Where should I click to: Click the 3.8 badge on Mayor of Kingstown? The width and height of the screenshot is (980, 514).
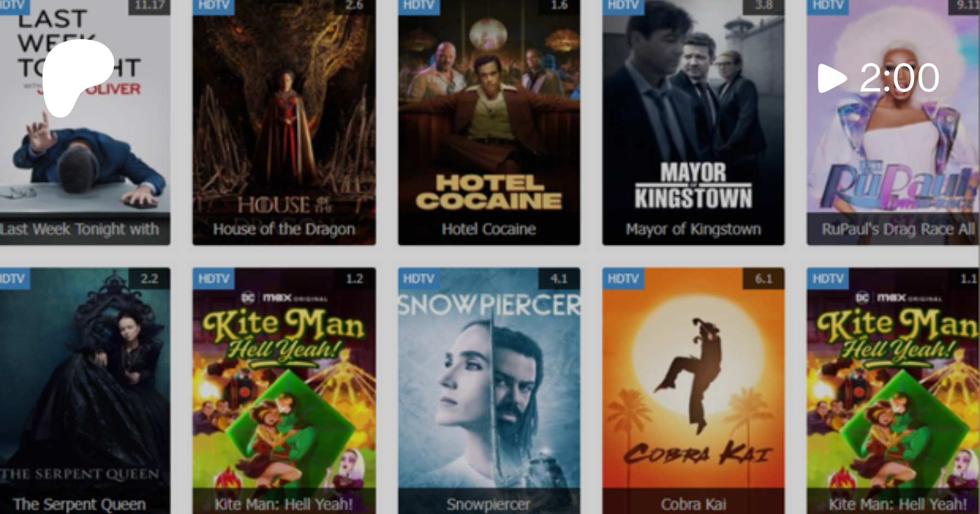click(x=763, y=5)
